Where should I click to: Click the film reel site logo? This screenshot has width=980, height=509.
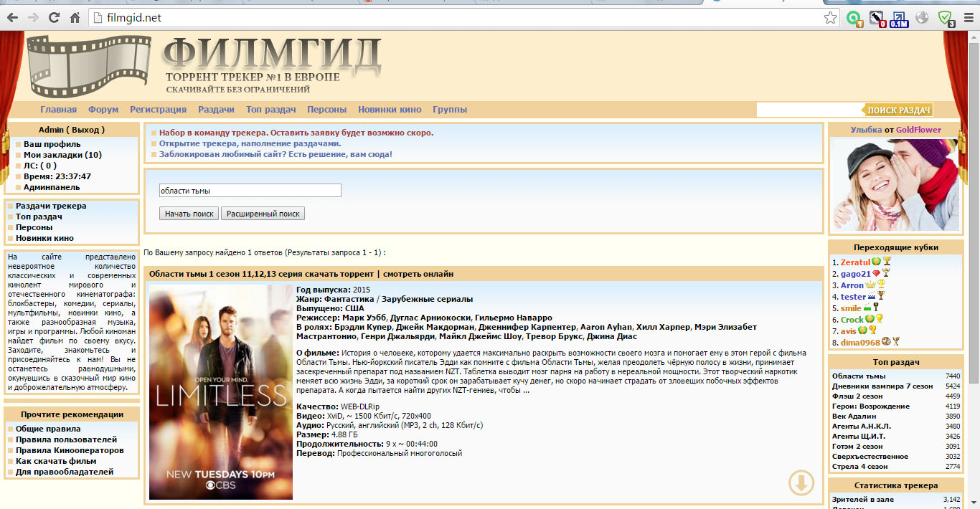90,67
